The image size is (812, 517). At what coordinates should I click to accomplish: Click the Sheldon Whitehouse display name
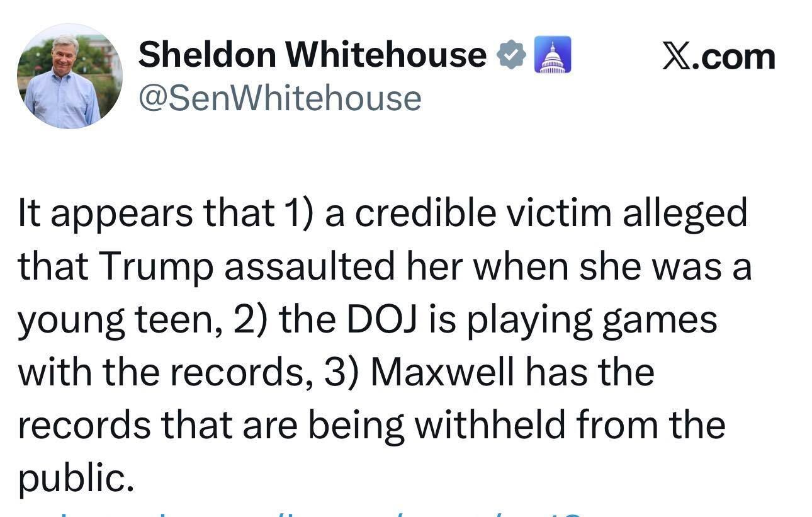312,55
